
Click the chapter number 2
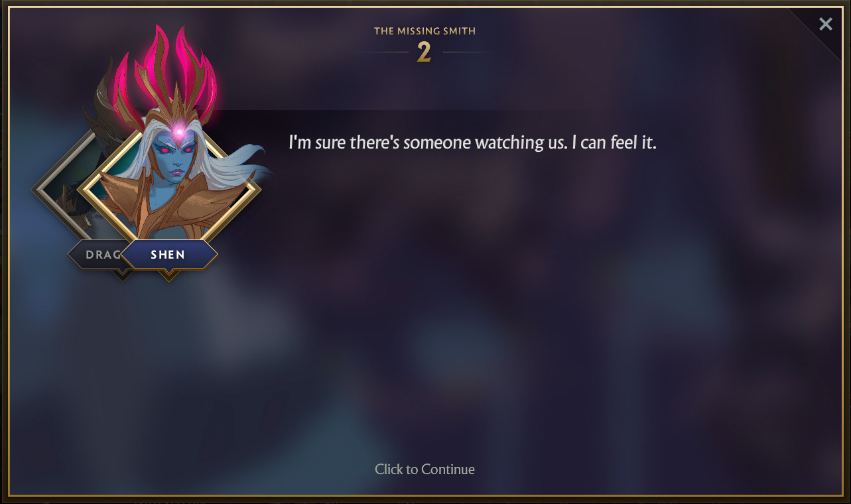424,52
